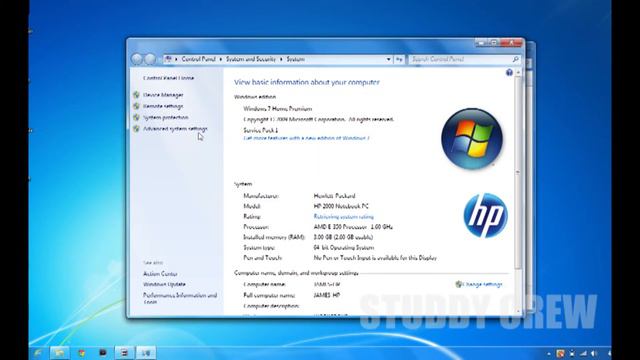Screen dimensions: 640x360
Task: Click the 'Windows 7 Home Premium' edition text
Action: 278,109
